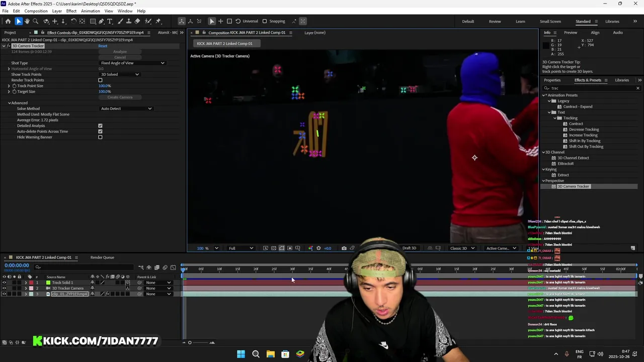This screenshot has width=644, height=362.
Task: Select the Brush tool
Action: pyautogui.click(x=121, y=21)
